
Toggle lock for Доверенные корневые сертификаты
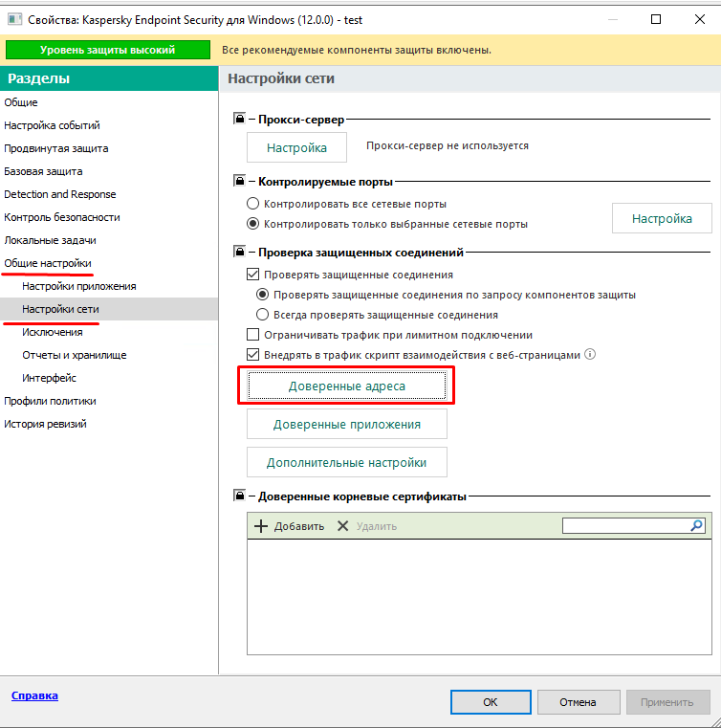click(239, 496)
